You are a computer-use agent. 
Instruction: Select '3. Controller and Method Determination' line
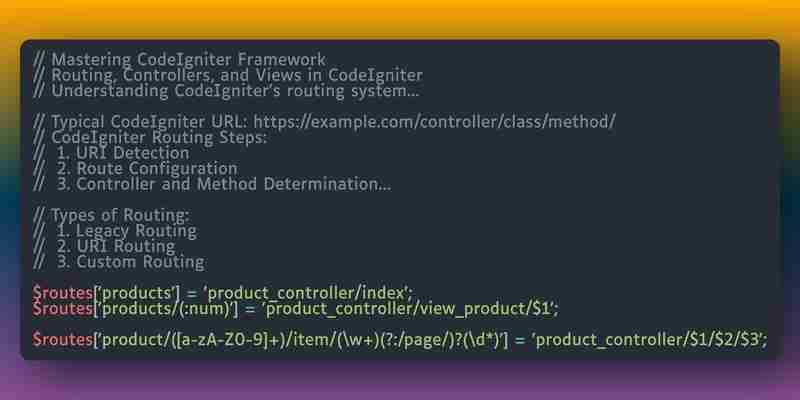[x=212, y=184]
